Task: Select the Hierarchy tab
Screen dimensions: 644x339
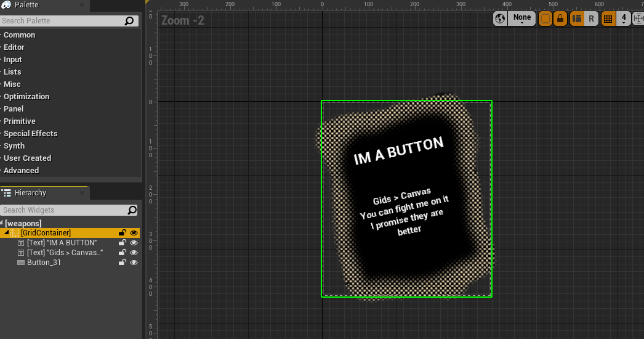Action: point(30,193)
